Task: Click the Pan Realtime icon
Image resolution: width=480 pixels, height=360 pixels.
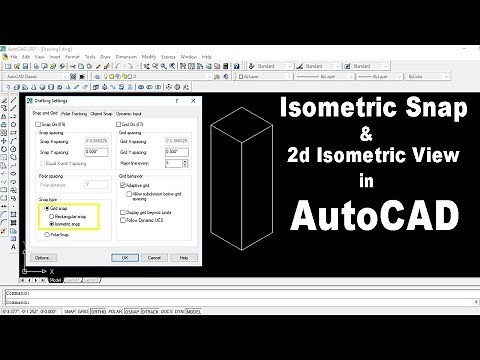Action: [146, 66]
